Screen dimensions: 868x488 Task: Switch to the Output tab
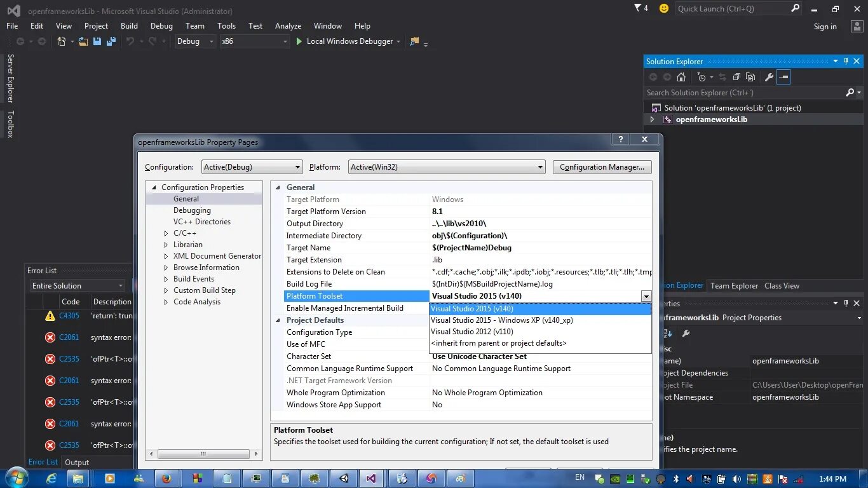click(x=77, y=463)
